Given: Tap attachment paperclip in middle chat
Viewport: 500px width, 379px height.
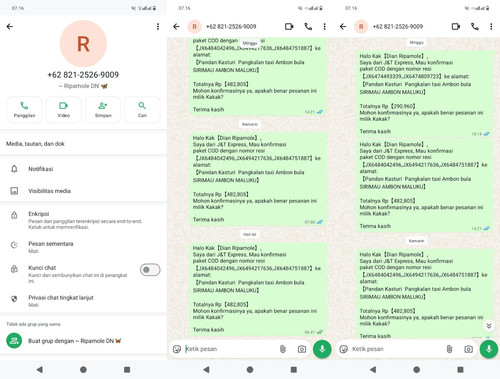Looking at the screenshot, I should click(x=283, y=349).
